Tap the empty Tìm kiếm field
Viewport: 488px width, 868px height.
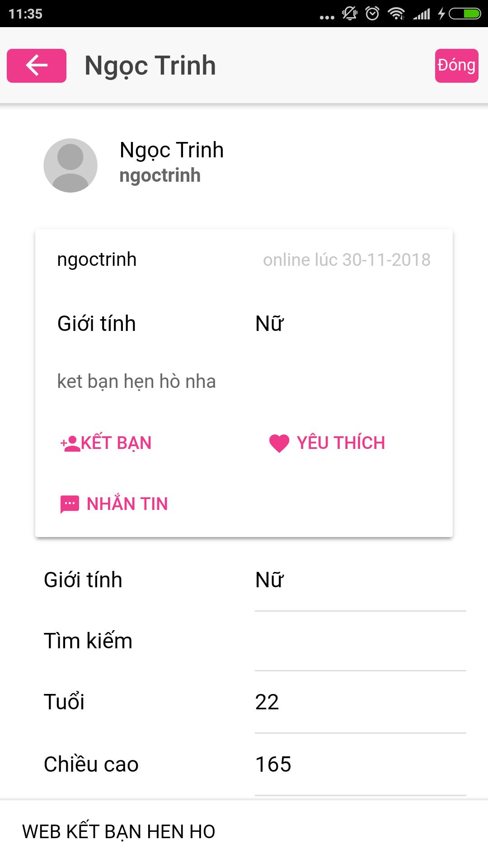360,642
